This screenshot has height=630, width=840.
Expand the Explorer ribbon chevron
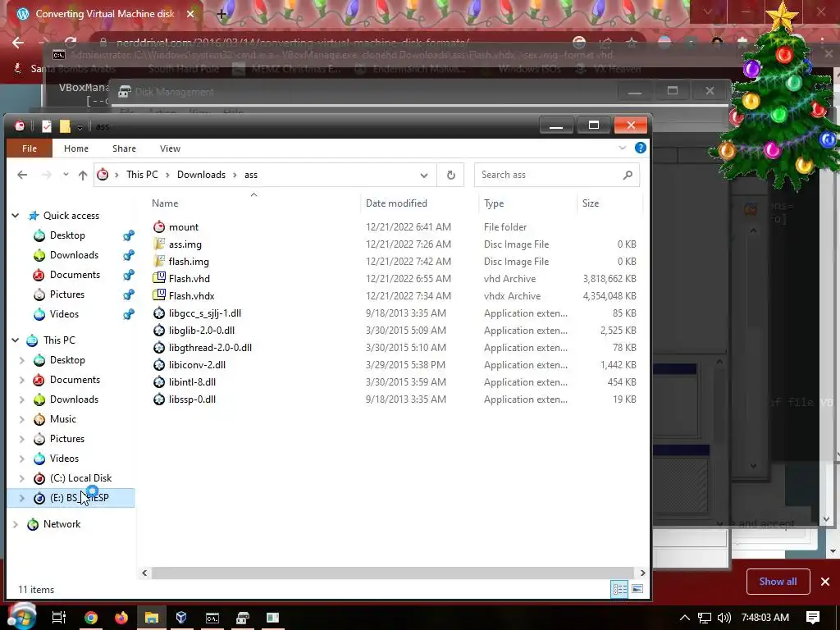[622, 148]
